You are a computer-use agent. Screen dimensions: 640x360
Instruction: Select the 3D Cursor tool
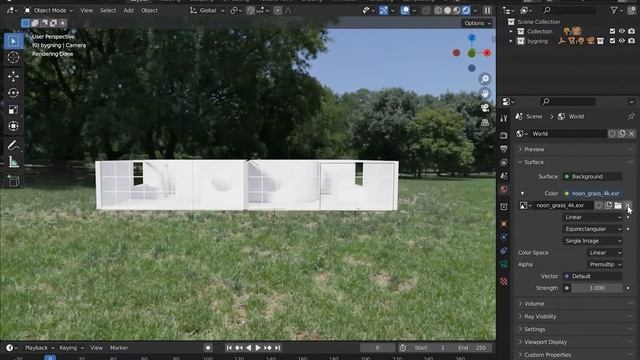pyautogui.click(x=13, y=58)
